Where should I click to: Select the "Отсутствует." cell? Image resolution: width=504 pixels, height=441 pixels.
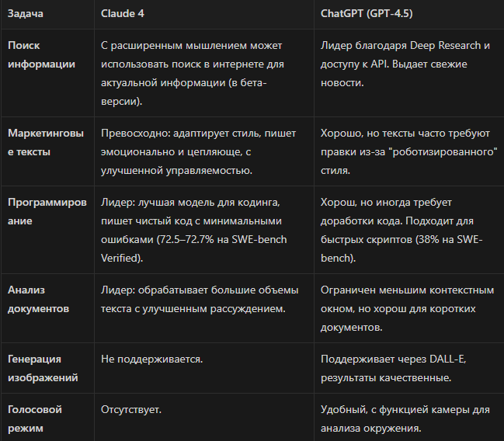point(131,409)
